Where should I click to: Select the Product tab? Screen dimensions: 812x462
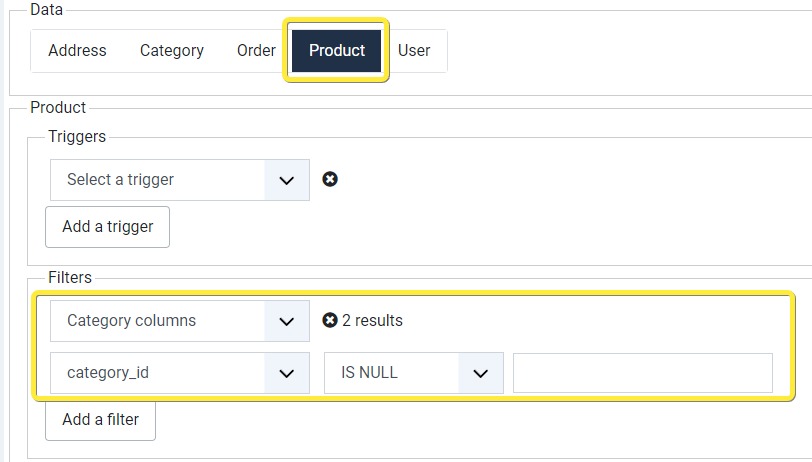coord(337,51)
